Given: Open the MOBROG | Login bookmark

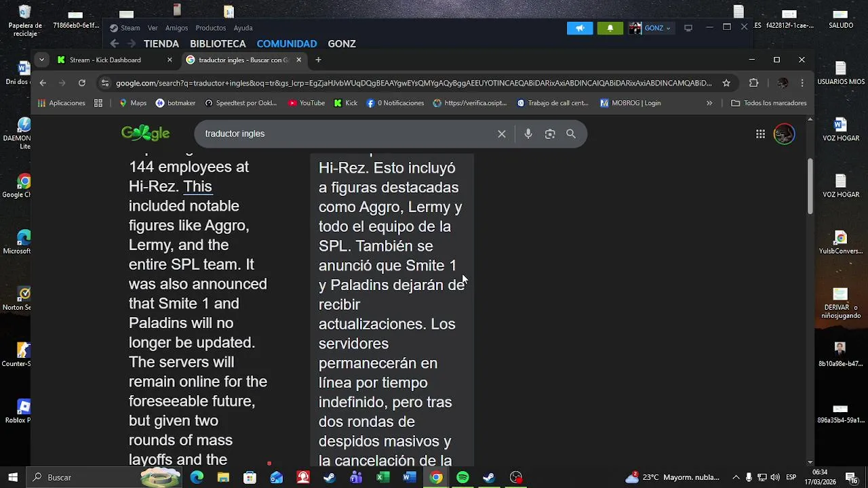Looking at the screenshot, I should [630, 103].
